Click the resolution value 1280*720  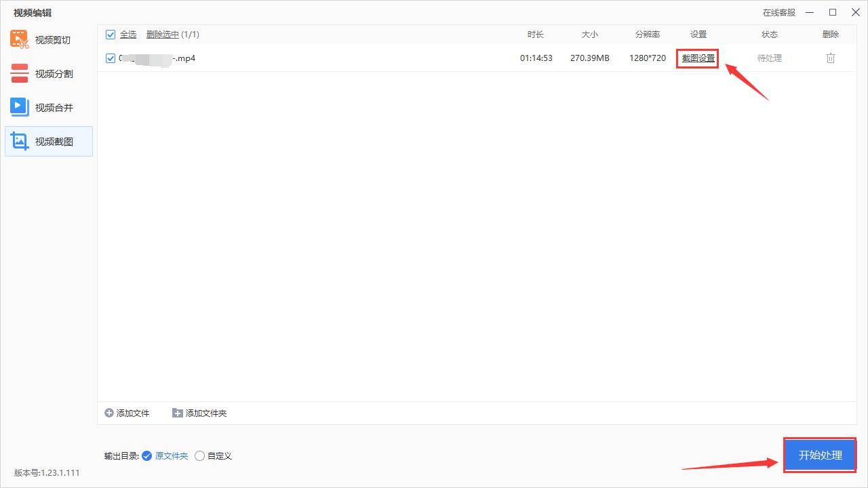tap(648, 58)
